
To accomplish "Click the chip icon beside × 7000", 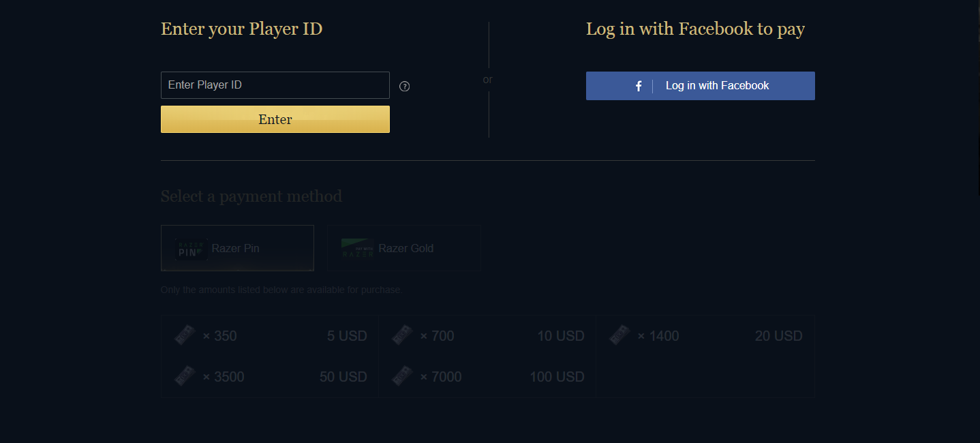I will (403, 376).
